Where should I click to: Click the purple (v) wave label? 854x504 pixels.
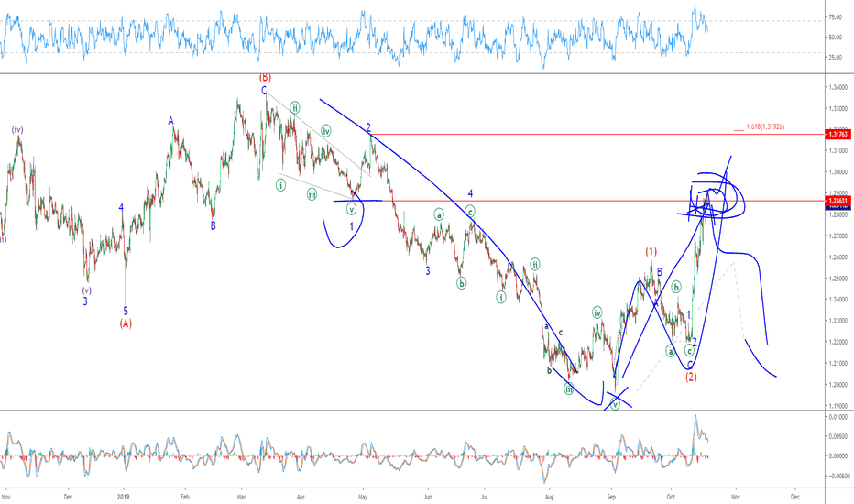click(87, 290)
